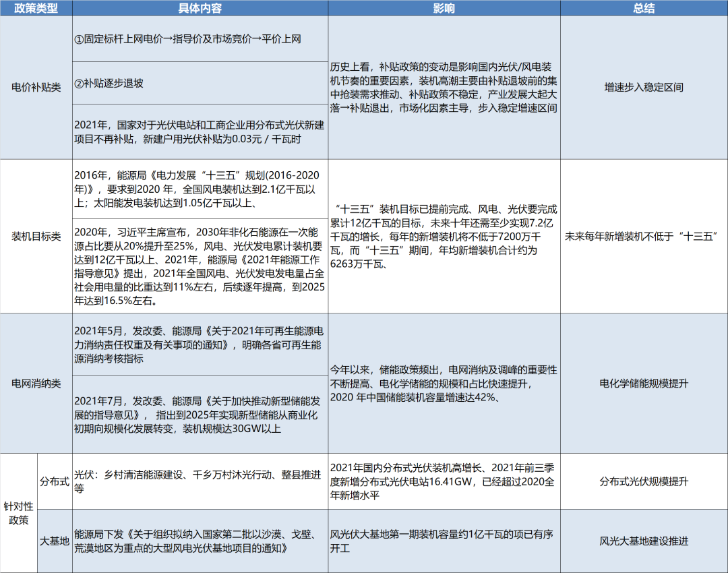Screen dimensions: 728x573
Task: Select the 固定标杆上网电价 content cell
Action: [x=200, y=39]
